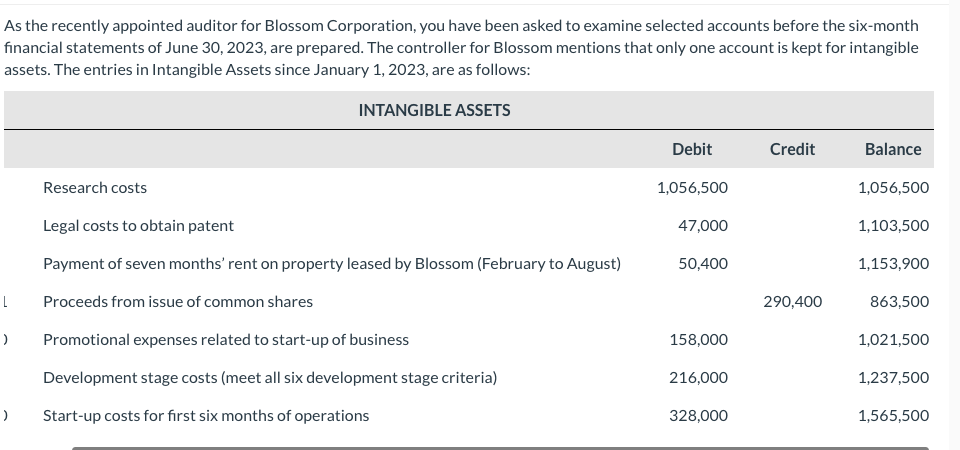Select the Research costs row label

[95, 187]
